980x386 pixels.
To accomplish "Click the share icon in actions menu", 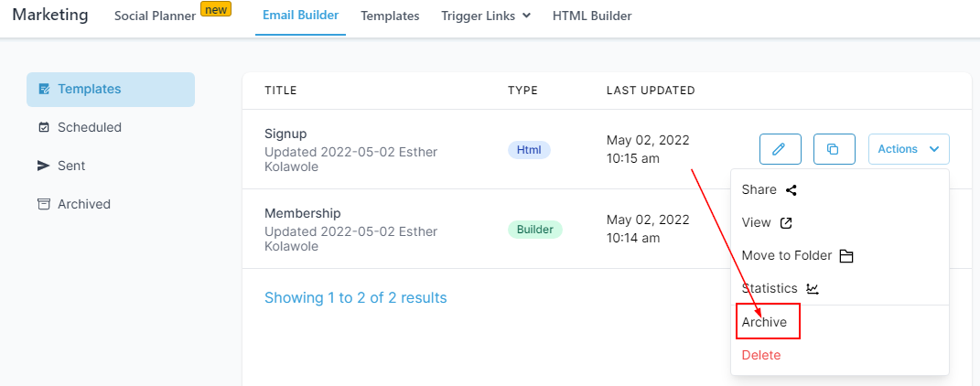I will (792, 190).
